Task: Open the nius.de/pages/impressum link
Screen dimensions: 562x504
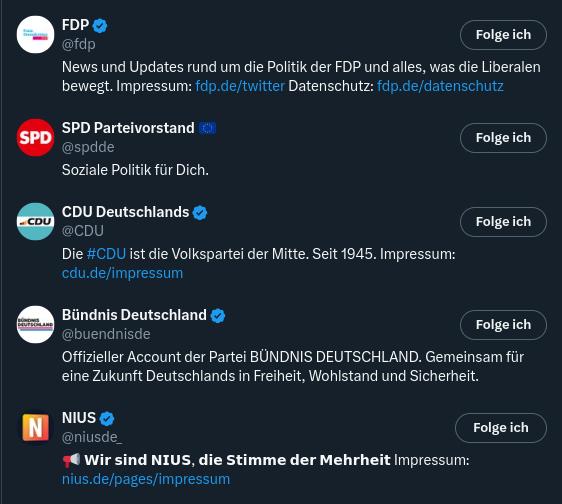Action: pos(146,479)
